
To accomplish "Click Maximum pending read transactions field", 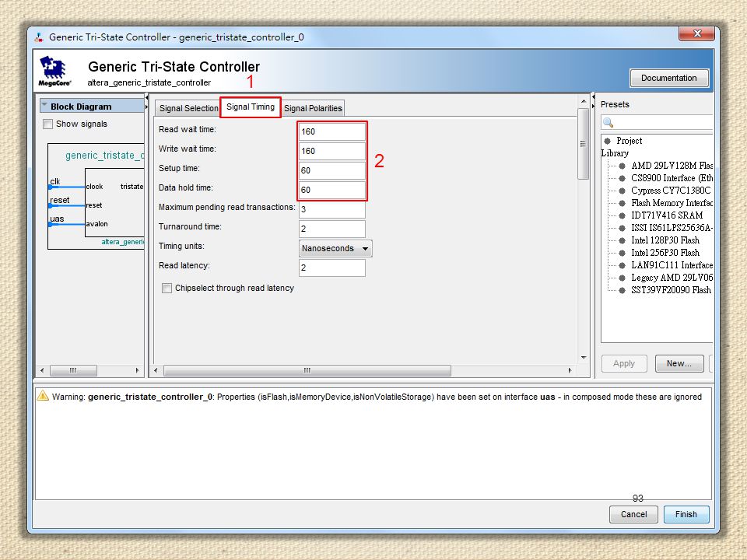I will click(332, 209).
